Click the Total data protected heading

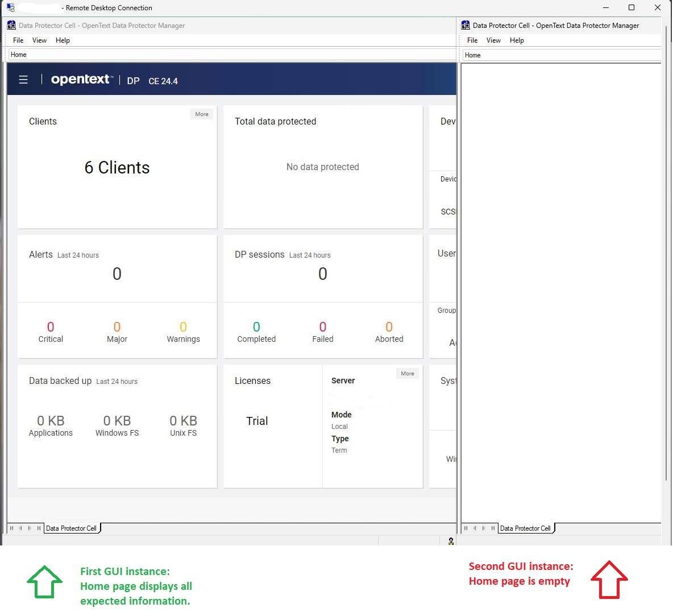pos(276,122)
